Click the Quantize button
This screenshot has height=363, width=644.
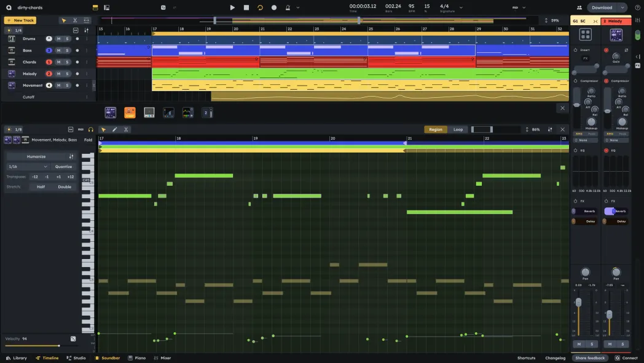[x=64, y=167]
